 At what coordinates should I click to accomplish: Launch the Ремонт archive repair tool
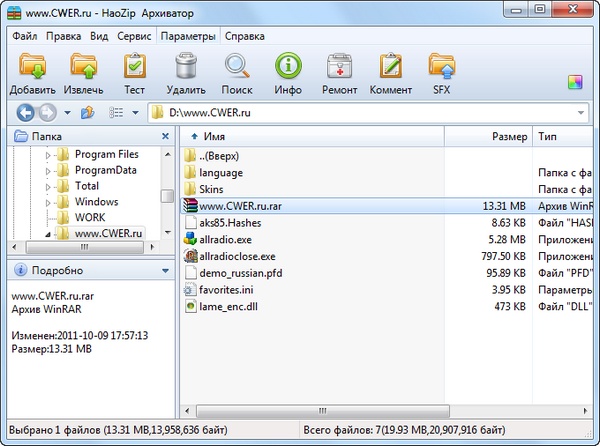(339, 69)
